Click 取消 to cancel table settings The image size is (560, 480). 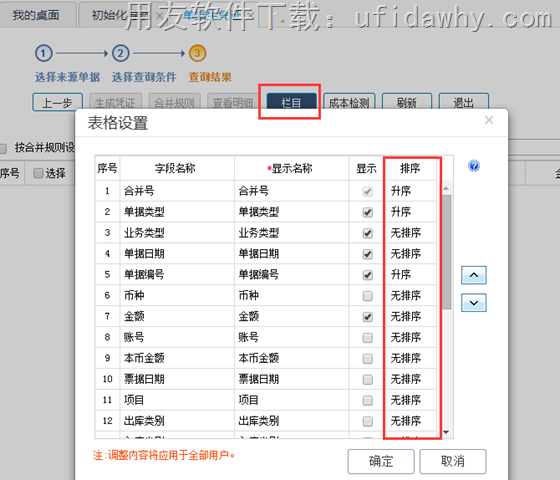[453, 461]
